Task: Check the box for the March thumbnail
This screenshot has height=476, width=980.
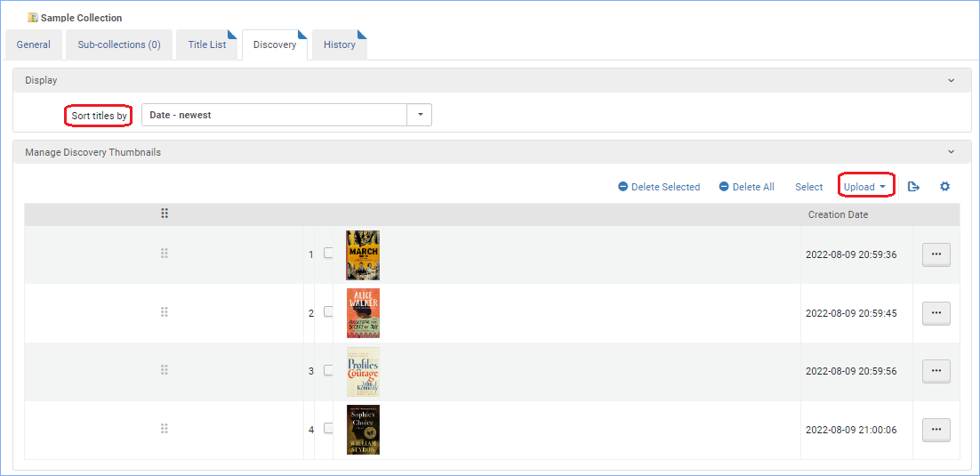Action: 328,254
